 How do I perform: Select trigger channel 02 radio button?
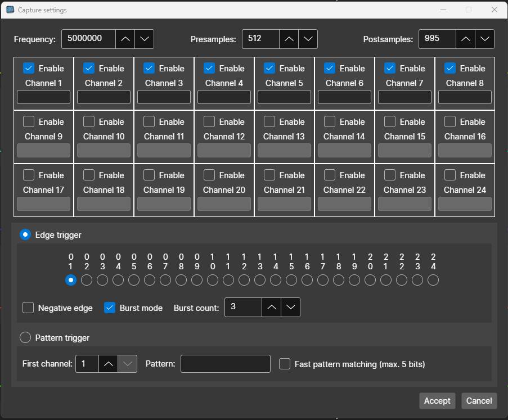pyautogui.click(x=87, y=280)
